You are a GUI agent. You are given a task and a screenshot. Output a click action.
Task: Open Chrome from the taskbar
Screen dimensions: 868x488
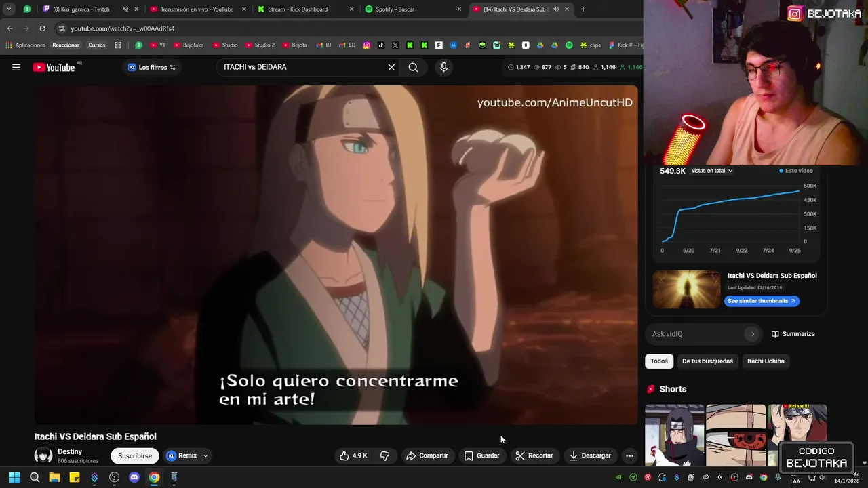pyautogui.click(x=154, y=477)
